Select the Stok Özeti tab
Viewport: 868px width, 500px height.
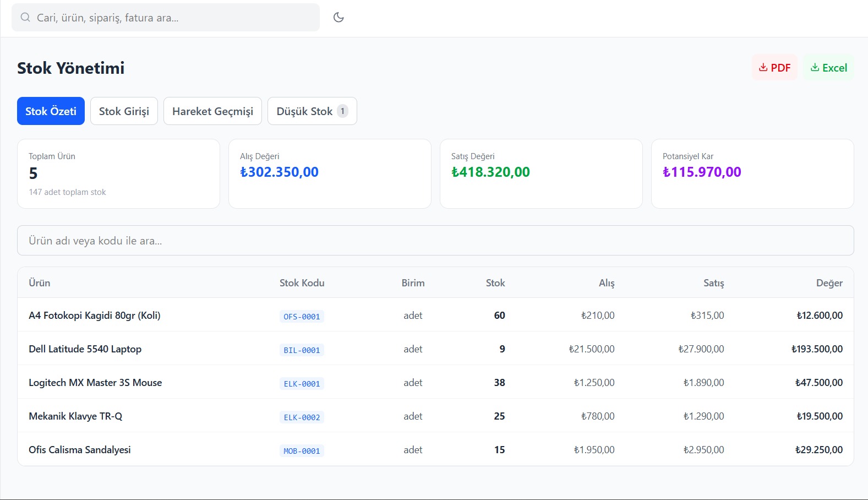[x=51, y=111]
